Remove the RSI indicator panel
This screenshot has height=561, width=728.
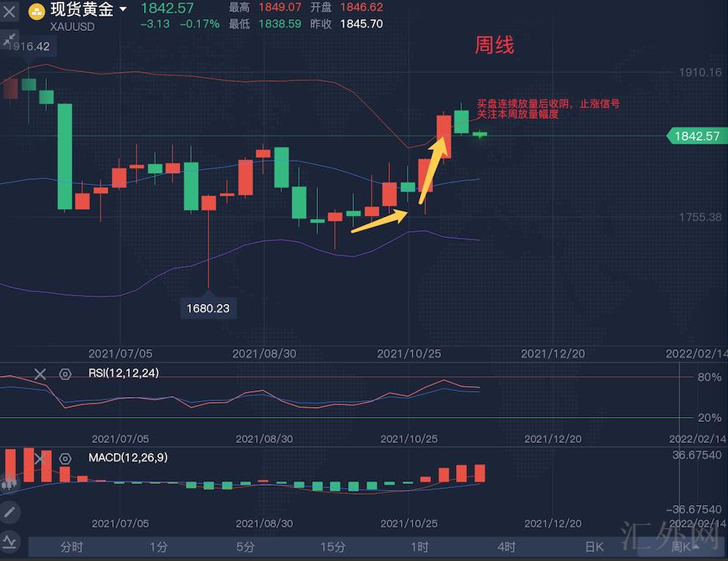[39, 373]
